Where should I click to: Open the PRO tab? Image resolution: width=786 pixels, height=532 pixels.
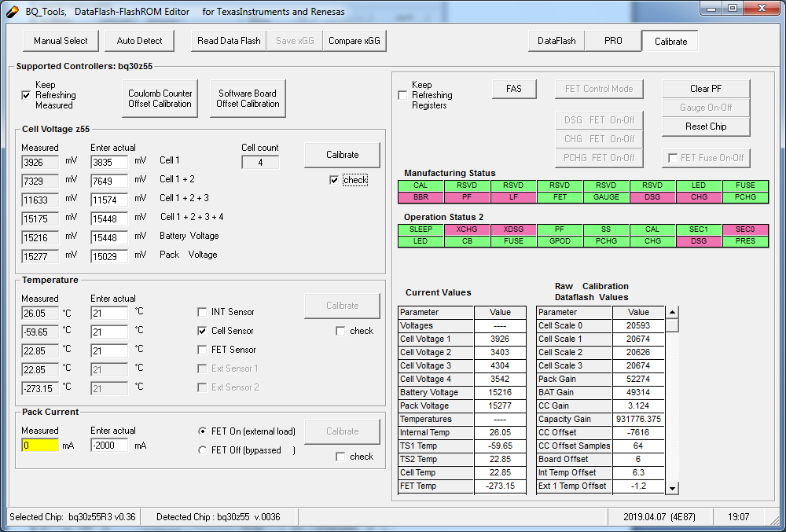coord(613,41)
